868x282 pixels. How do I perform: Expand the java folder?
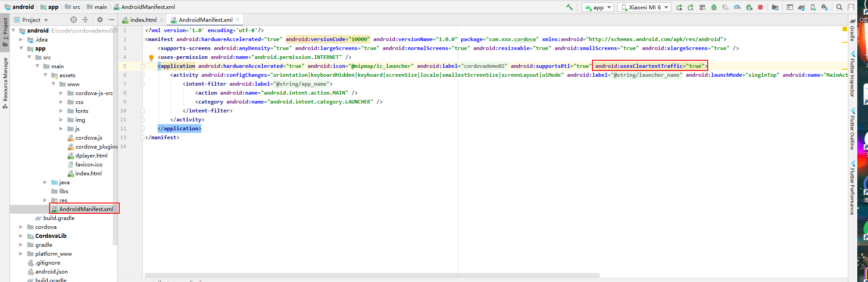[45, 182]
